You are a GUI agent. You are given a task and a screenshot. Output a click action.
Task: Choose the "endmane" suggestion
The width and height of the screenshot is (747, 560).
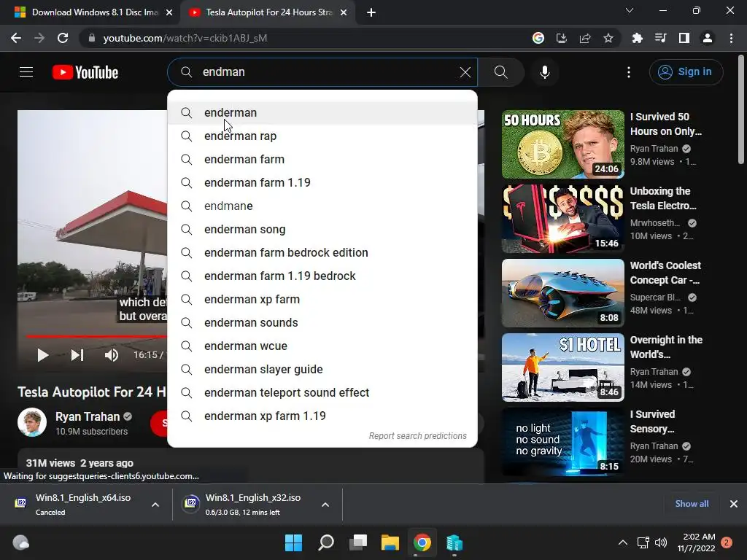pos(322,206)
